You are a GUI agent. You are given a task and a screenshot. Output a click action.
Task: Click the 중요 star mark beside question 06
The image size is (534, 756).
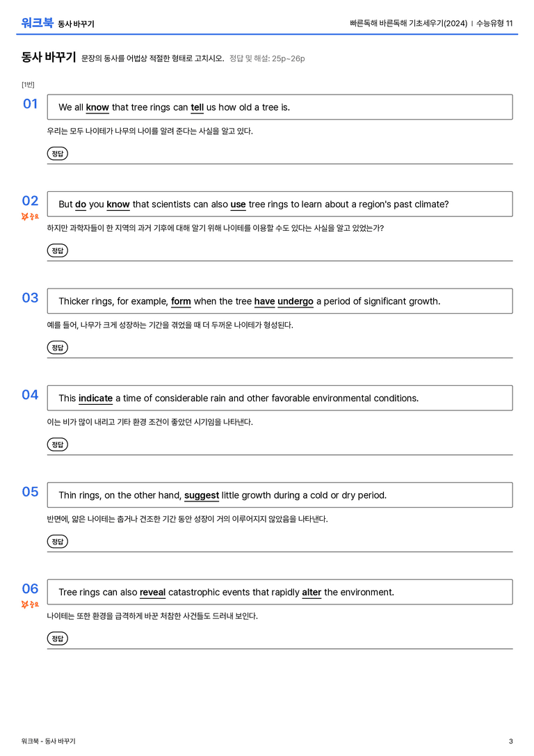(x=30, y=604)
